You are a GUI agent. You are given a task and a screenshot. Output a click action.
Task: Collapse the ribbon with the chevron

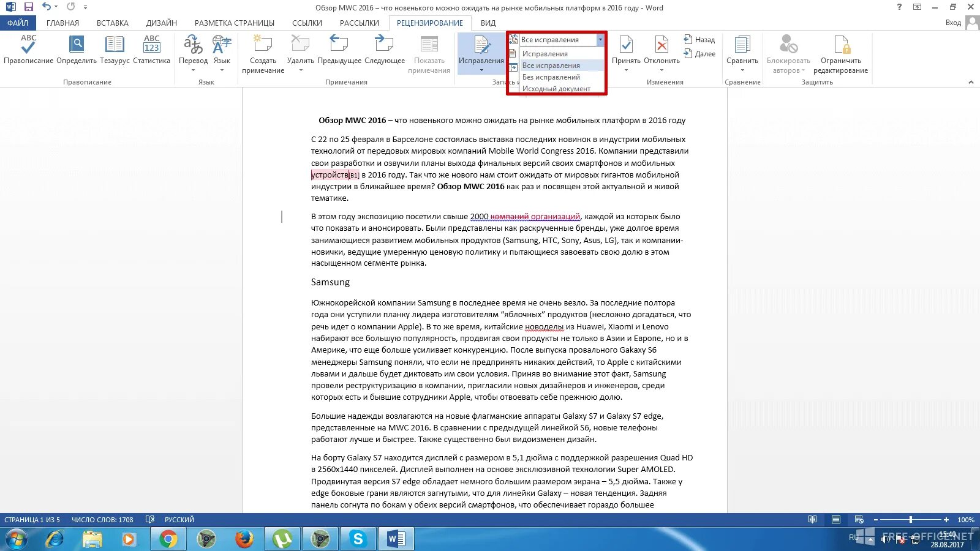[x=971, y=82]
